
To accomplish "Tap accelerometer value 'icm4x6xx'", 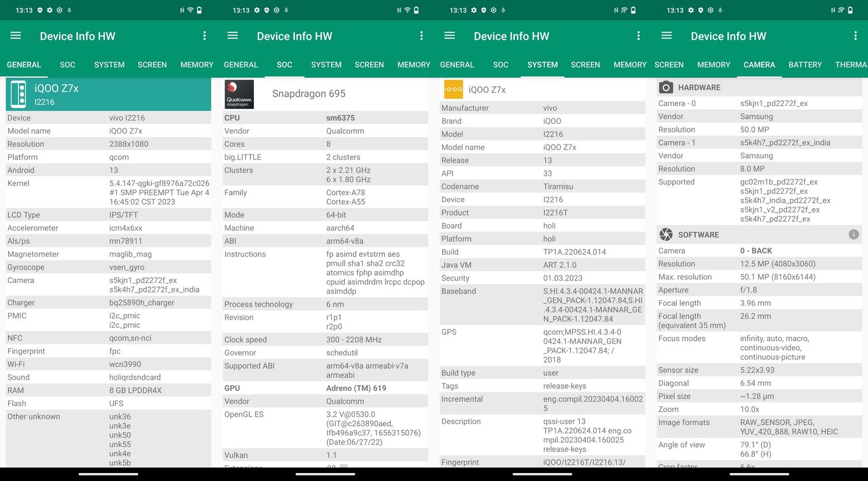I will click(x=125, y=228).
